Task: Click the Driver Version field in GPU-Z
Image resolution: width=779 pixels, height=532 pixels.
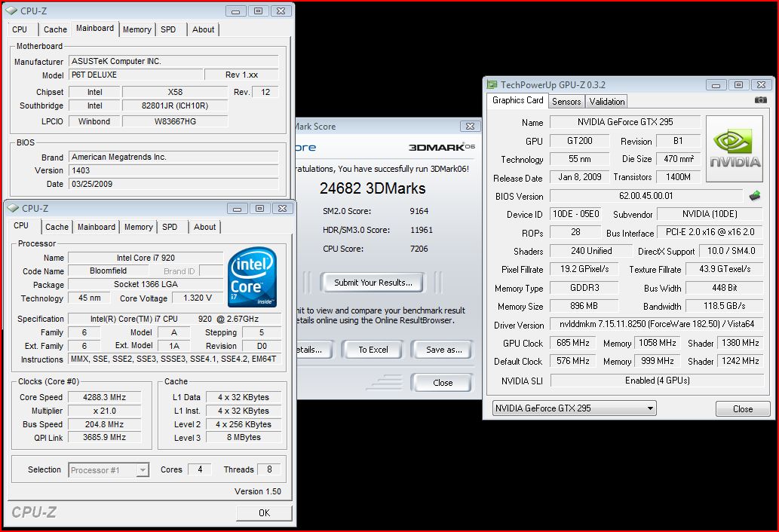Action: pos(656,324)
